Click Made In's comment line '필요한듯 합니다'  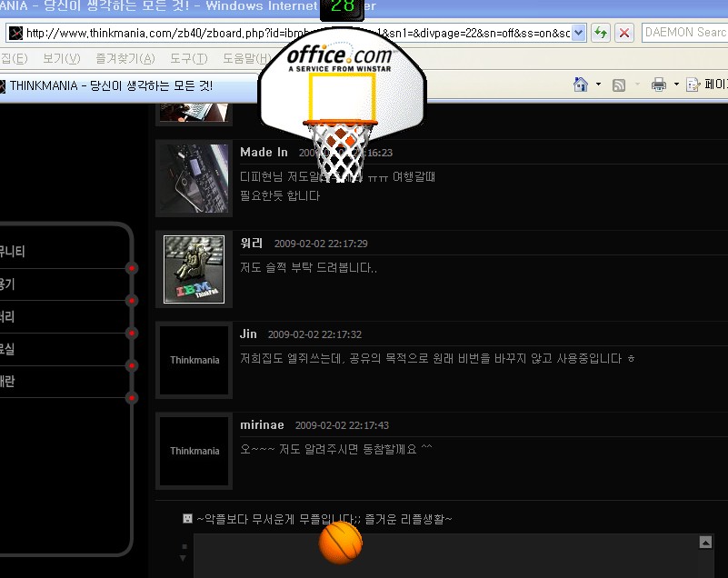280,195
